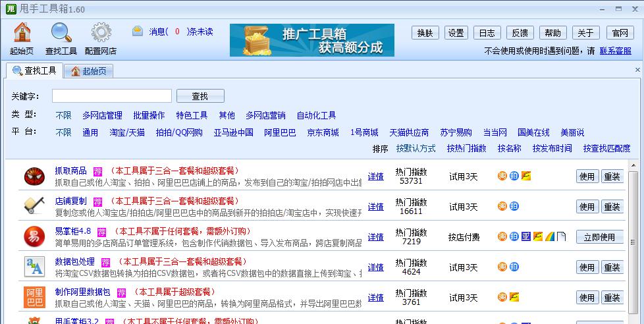Click the 关于 about button
Screen dimensions: 644x324
585,33
